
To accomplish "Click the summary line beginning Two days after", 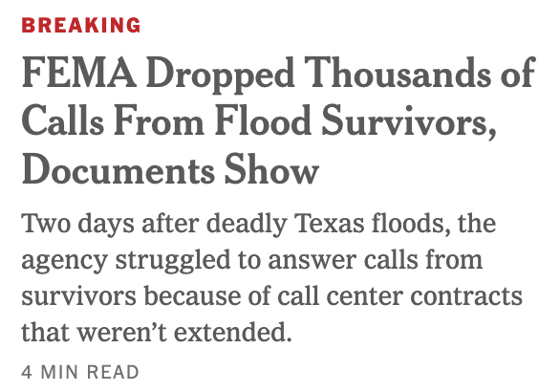I will [x=259, y=225].
